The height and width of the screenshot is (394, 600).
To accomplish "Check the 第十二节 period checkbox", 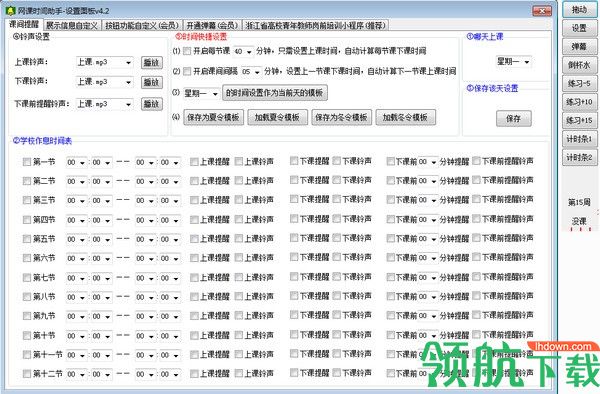I will 26,374.
